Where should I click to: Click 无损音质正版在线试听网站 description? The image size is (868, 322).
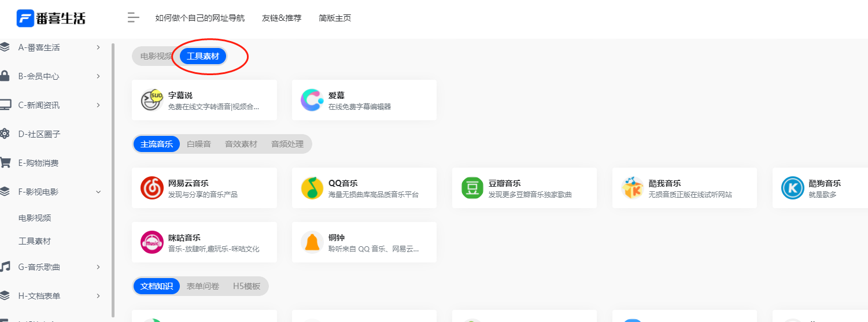pyautogui.click(x=690, y=194)
